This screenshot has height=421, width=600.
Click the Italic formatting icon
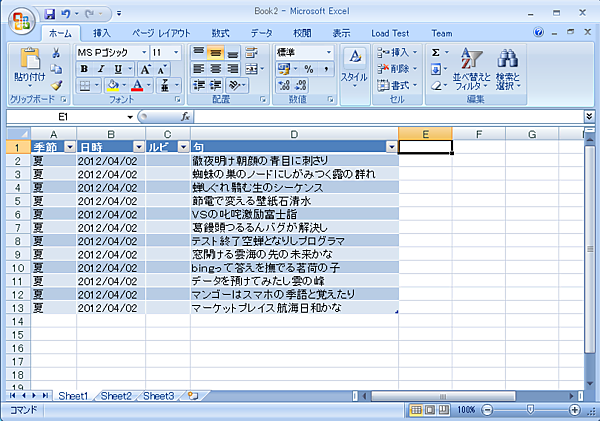tap(101, 69)
